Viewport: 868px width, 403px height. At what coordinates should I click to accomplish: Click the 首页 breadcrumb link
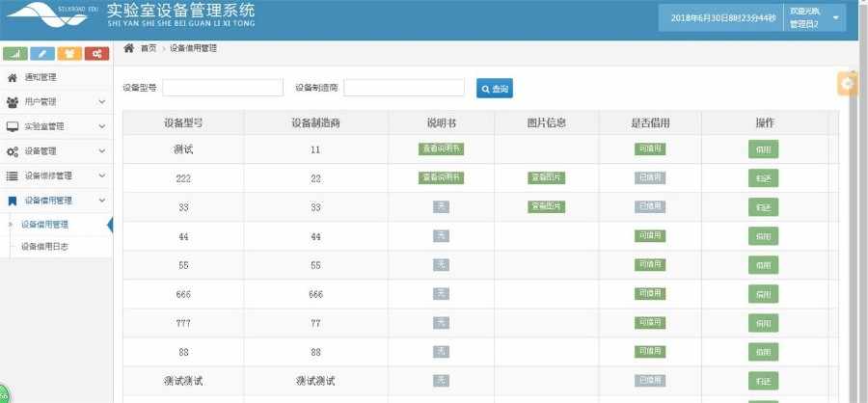pos(149,49)
